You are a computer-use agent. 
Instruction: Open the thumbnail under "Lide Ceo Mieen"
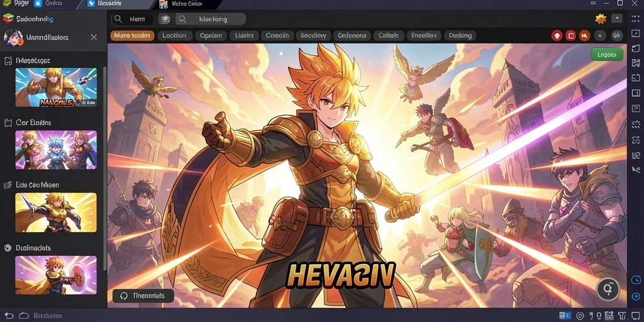(x=56, y=213)
